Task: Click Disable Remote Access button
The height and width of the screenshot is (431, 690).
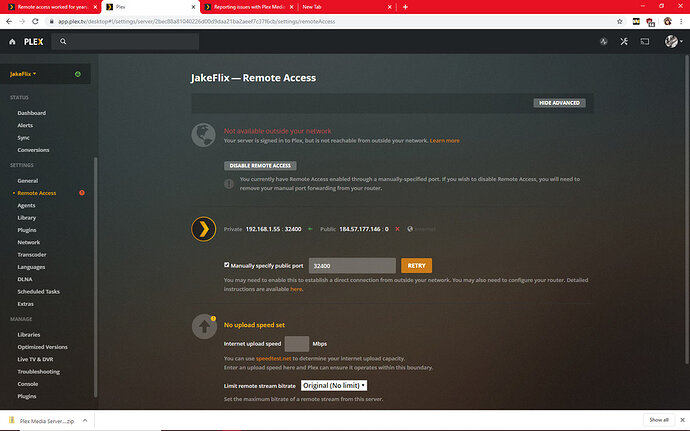Action: point(260,166)
